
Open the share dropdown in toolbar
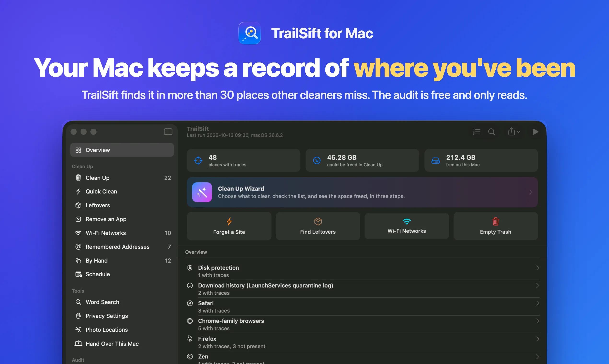(514, 132)
